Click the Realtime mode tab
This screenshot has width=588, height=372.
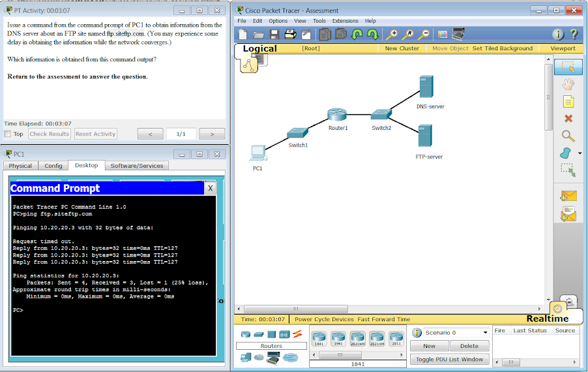click(548, 318)
